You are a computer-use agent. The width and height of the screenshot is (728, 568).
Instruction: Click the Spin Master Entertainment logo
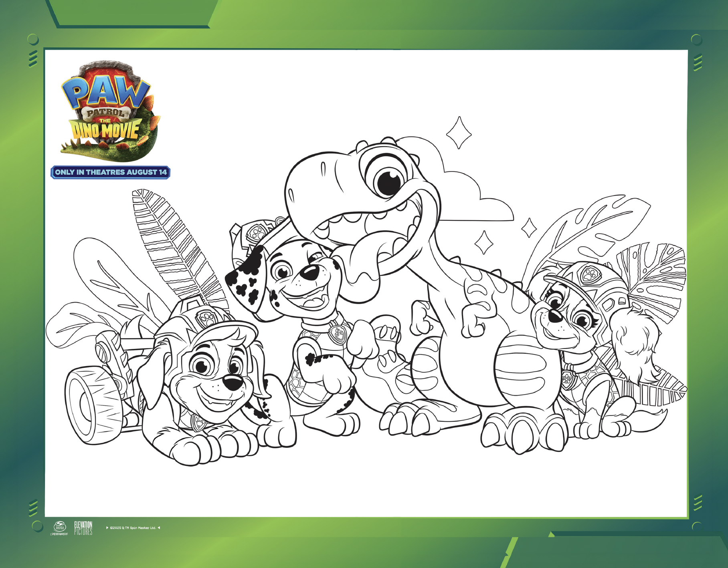(x=59, y=528)
